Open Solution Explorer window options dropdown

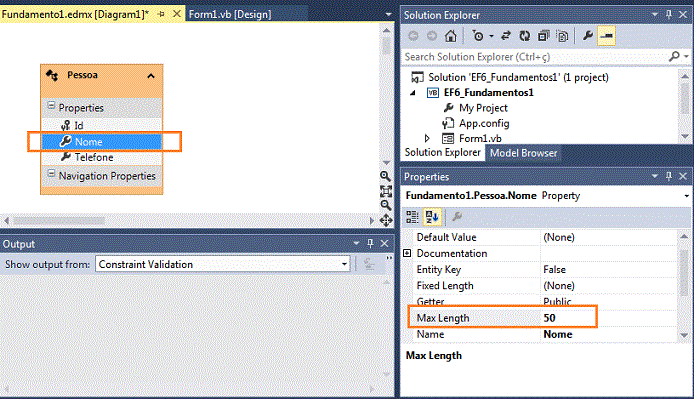coord(655,15)
